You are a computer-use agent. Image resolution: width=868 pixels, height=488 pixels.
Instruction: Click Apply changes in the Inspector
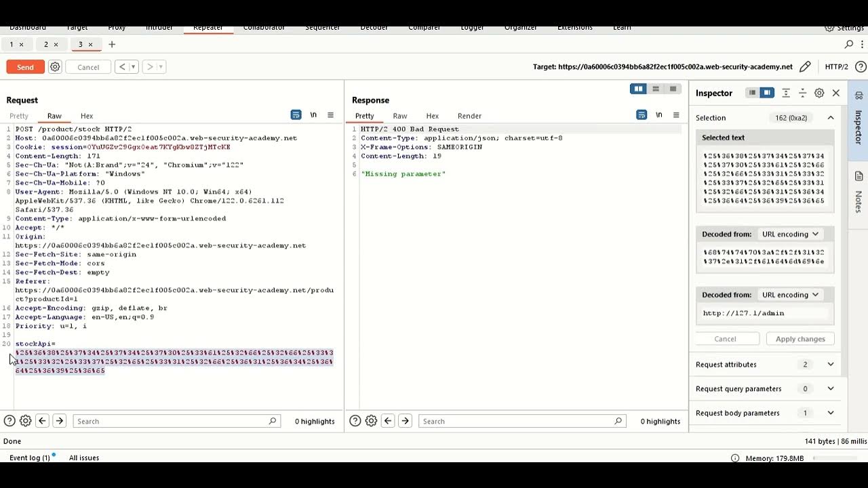[x=800, y=339]
